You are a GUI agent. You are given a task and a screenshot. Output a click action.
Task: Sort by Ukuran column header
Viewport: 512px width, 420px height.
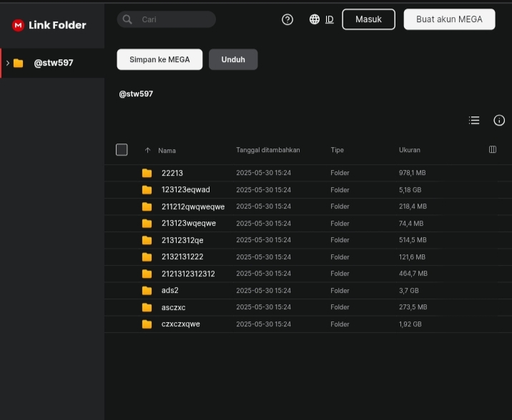pyautogui.click(x=410, y=150)
